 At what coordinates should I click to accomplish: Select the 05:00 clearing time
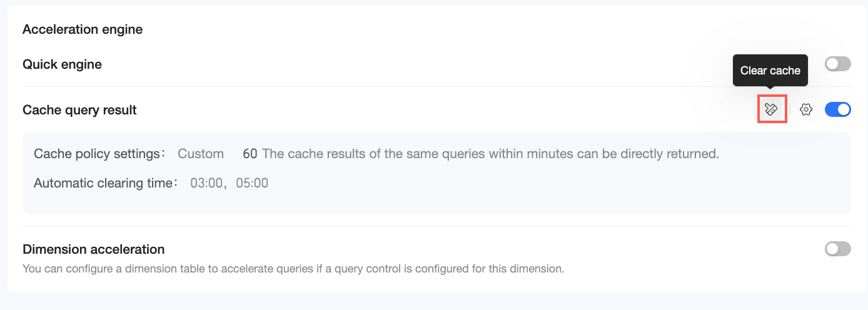252,183
